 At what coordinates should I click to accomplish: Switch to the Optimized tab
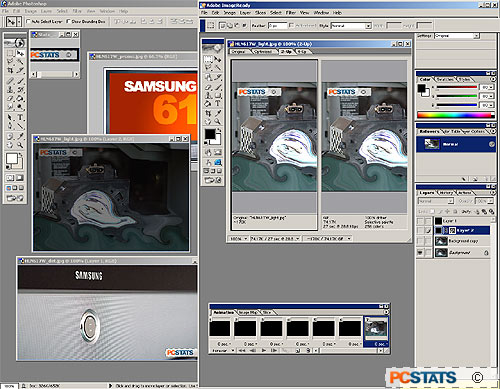tap(263, 52)
